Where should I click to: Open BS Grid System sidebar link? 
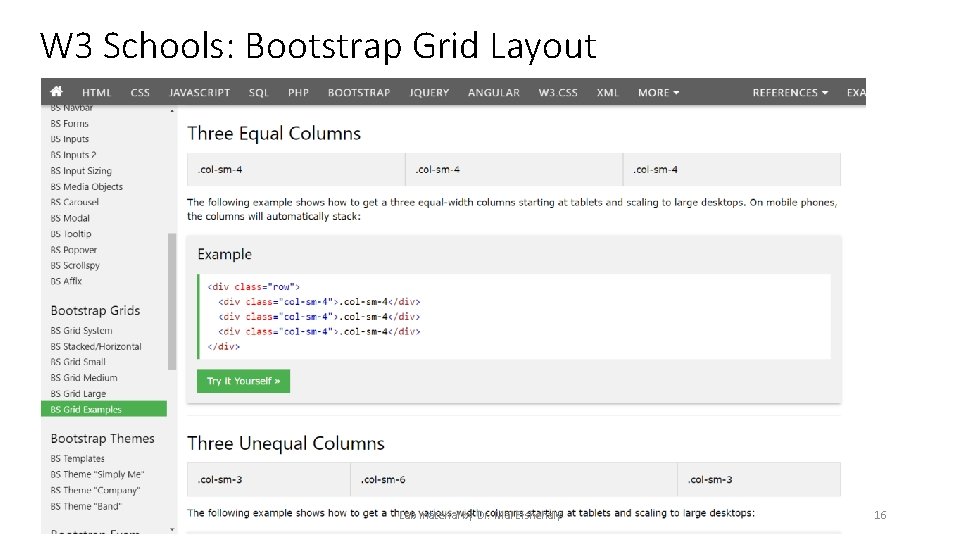pyautogui.click(x=81, y=331)
